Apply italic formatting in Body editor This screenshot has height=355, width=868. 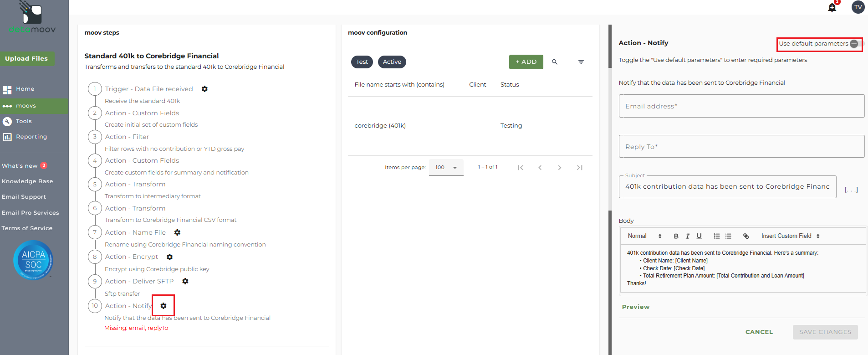[688, 236]
